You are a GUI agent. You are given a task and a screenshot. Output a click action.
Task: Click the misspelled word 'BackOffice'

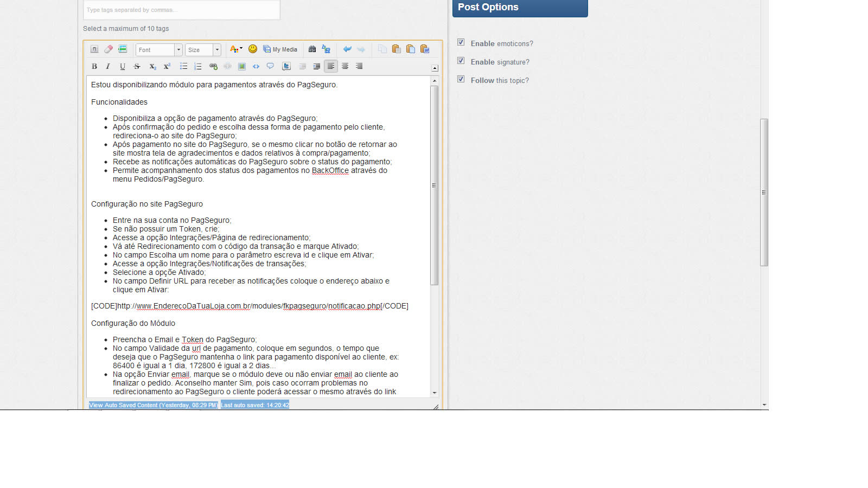click(x=330, y=170)
